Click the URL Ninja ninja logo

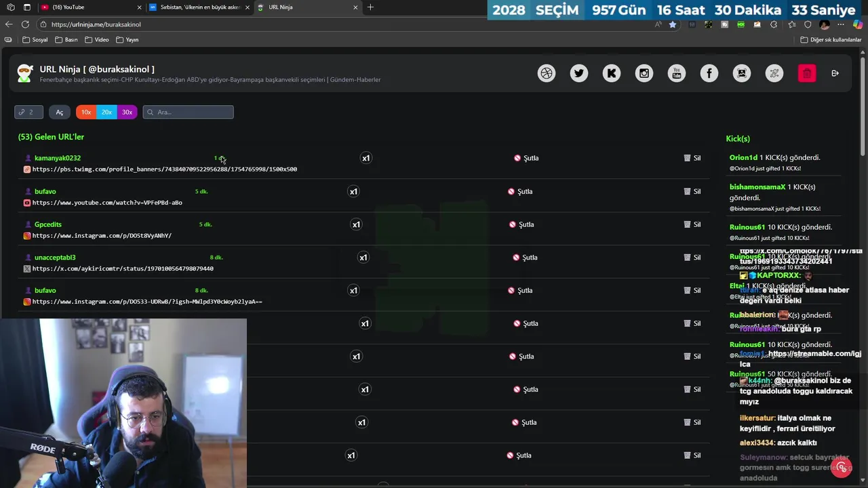(25, 73)
